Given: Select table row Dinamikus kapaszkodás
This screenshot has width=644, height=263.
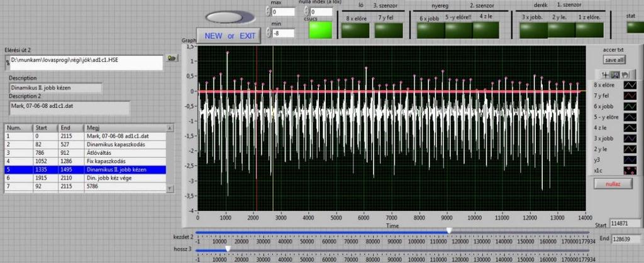Looking at the screenshot, I should pos(86,145).
